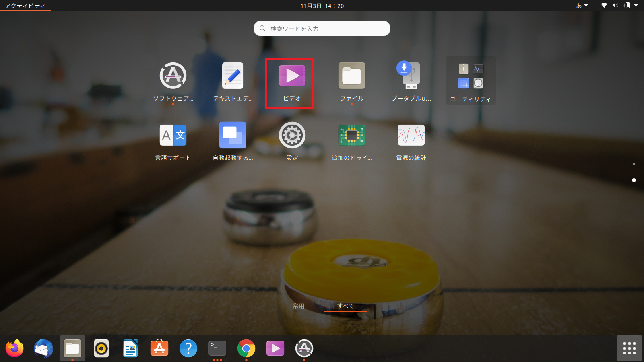644x362 pixels.
Task: Open the Terminal from the dock
Action: [x=217, y=349]
